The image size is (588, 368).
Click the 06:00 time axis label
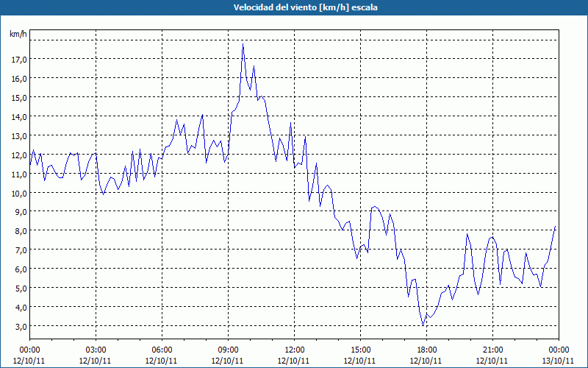[x=162, y=350]
